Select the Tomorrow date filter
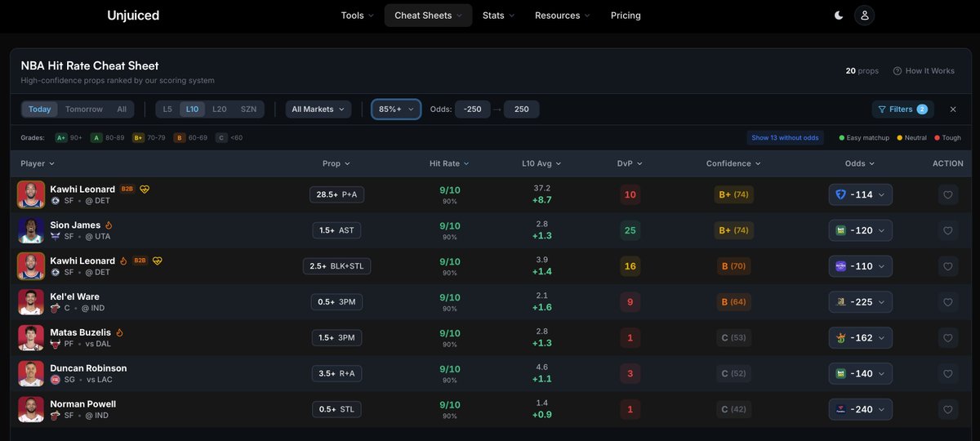980x441 pixels. [84, 109]
